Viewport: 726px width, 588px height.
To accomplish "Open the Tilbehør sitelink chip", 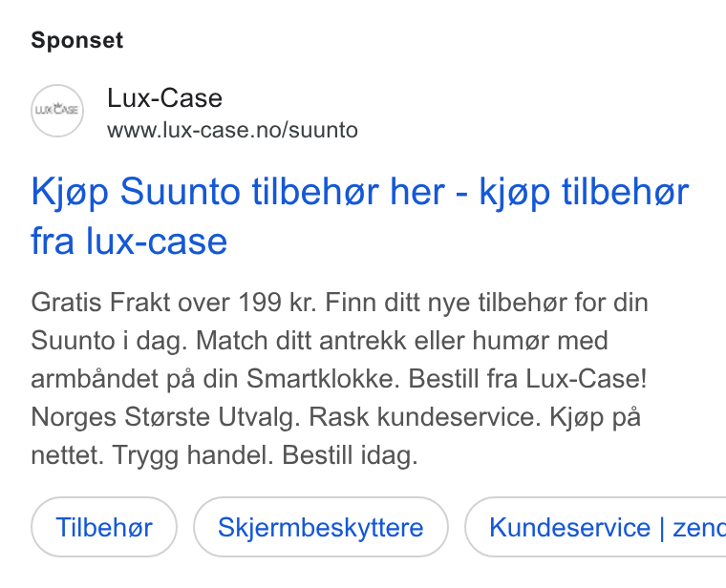I will (x=104, y=527).
